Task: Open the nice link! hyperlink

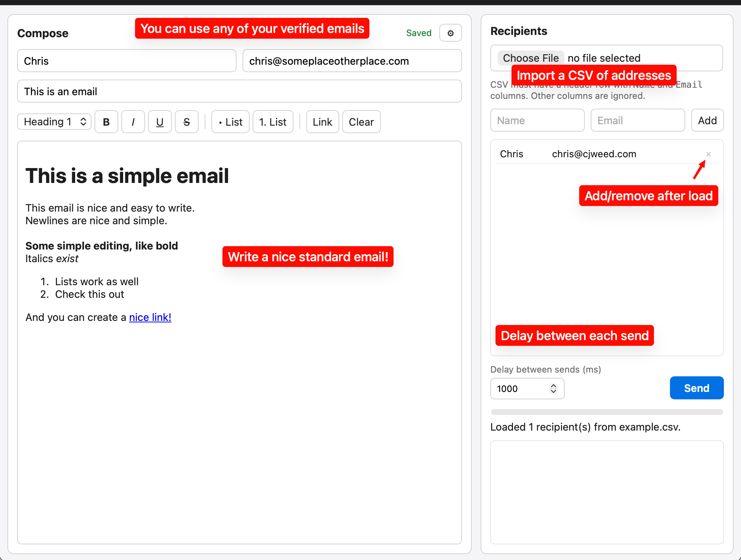Action: click(150, 317)
